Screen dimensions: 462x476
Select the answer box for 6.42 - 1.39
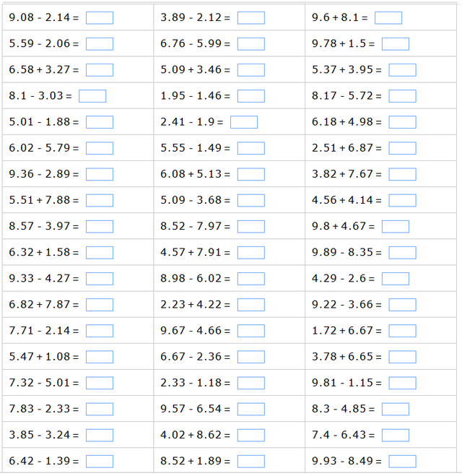click(x=100, y=462)
